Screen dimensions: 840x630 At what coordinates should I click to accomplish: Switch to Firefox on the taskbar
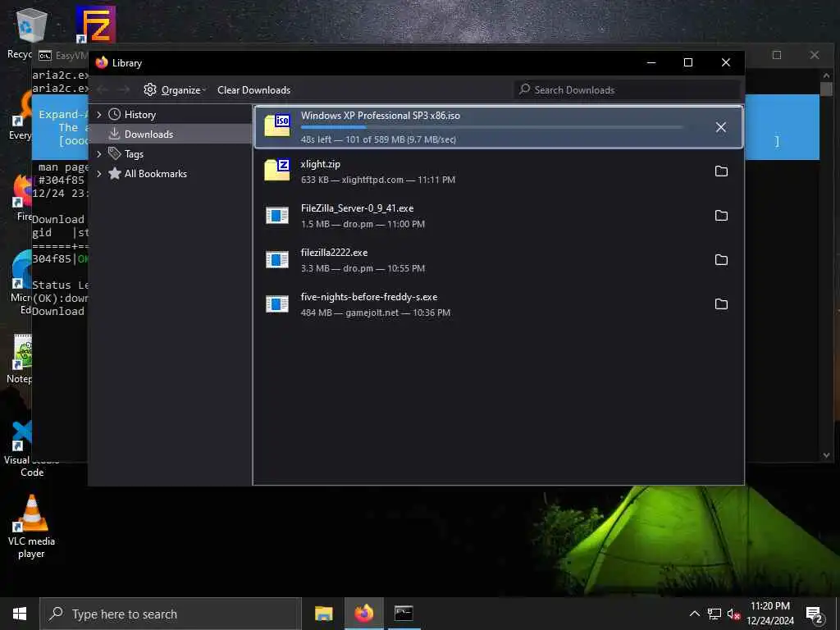pyautogui.click(x=363, y=614)
